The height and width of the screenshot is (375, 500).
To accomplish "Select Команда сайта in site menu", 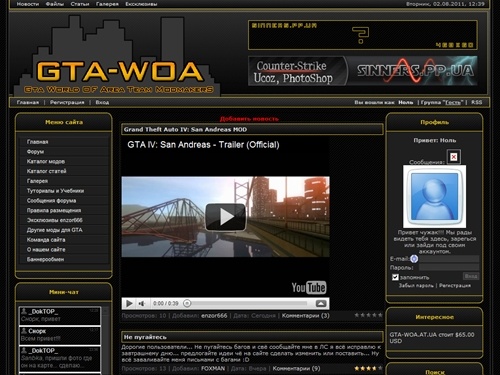I will tap(46, 240).
